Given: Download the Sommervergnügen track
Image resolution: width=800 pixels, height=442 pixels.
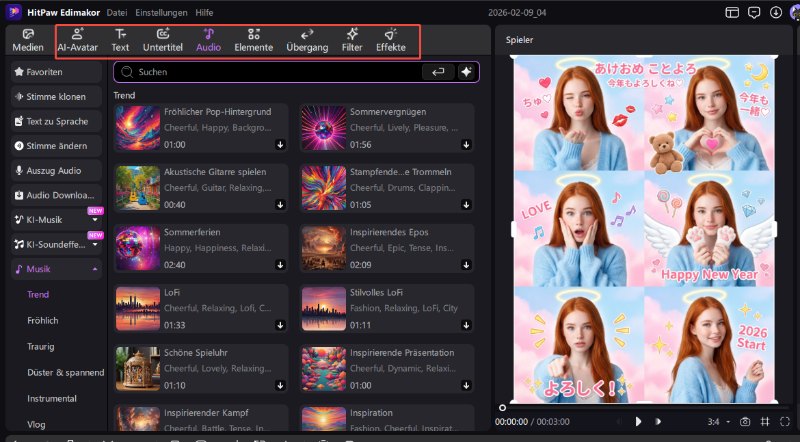Looking at the screenshot, I should tap(466, 145).
